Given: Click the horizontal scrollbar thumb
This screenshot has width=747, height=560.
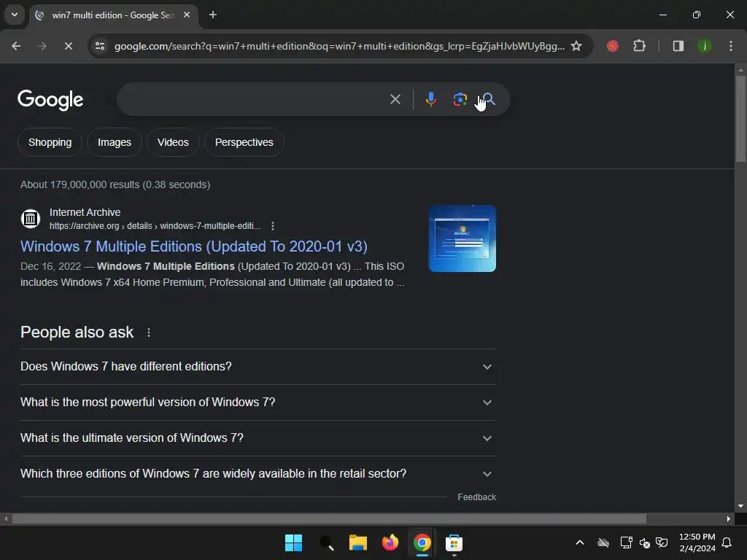Looking at the screenshot, I should point(329,518).
